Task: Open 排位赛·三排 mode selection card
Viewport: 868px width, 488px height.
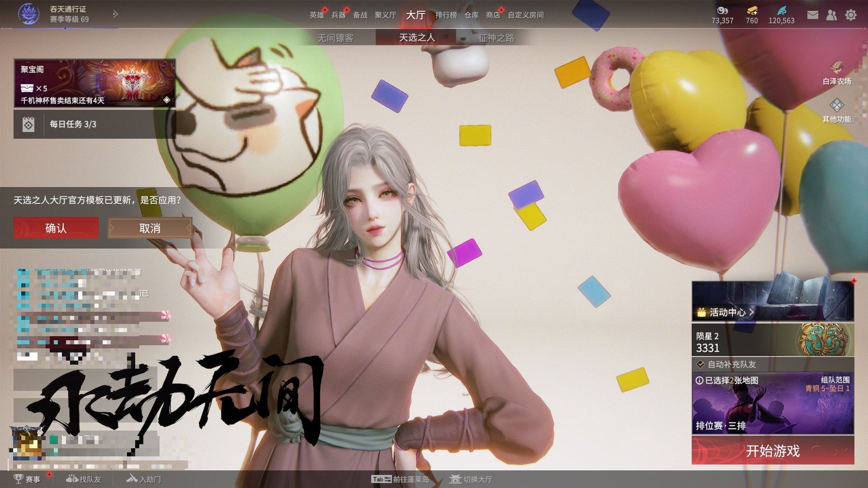Action: tap(773, 403)
